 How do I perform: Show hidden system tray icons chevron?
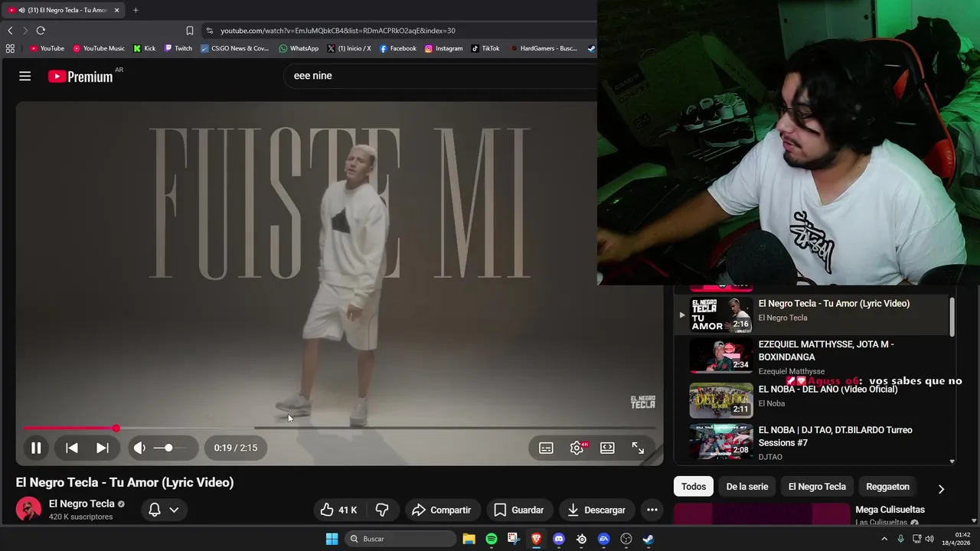coord(884,539)
